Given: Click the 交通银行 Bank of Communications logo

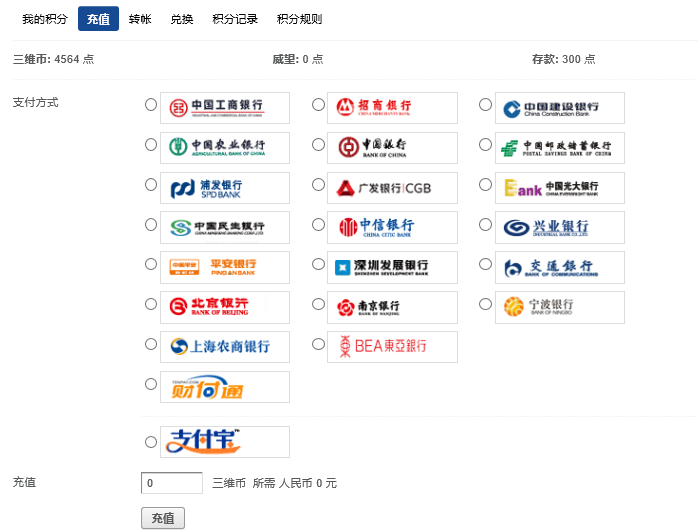Looking at the screenshot, I should (x=560, y=268).
